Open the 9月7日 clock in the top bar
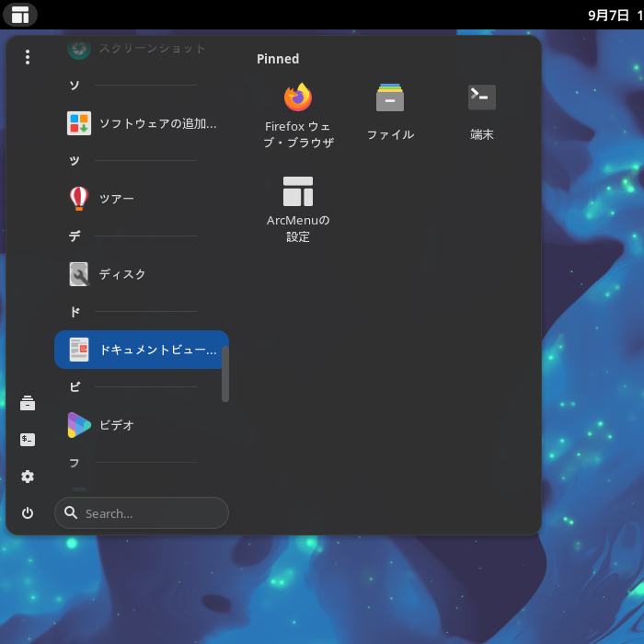The image size is (644, 644). pyautogui.click(x=615, y=16)
